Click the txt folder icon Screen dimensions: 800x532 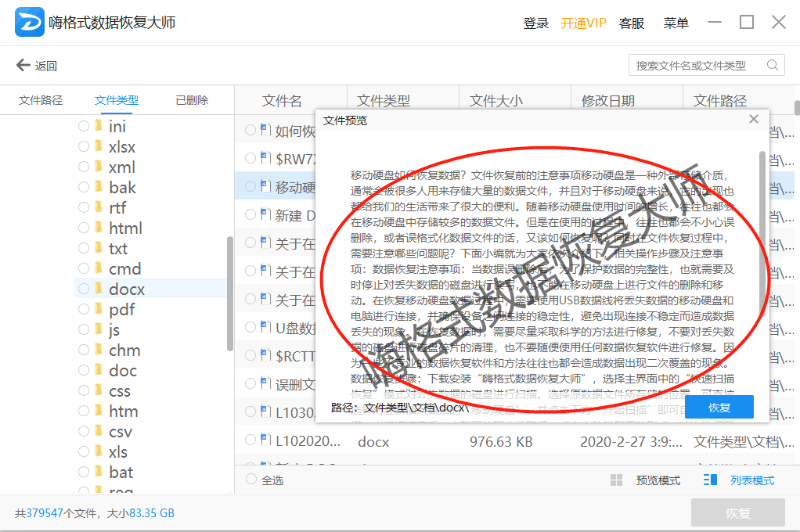pyautogui.click(x=99, y=248)
